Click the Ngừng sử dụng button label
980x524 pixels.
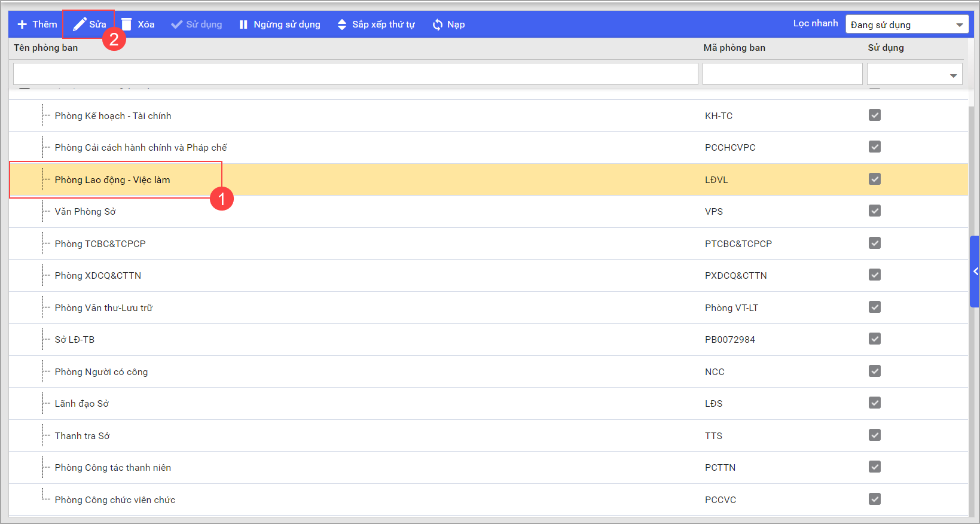[287, 25]
